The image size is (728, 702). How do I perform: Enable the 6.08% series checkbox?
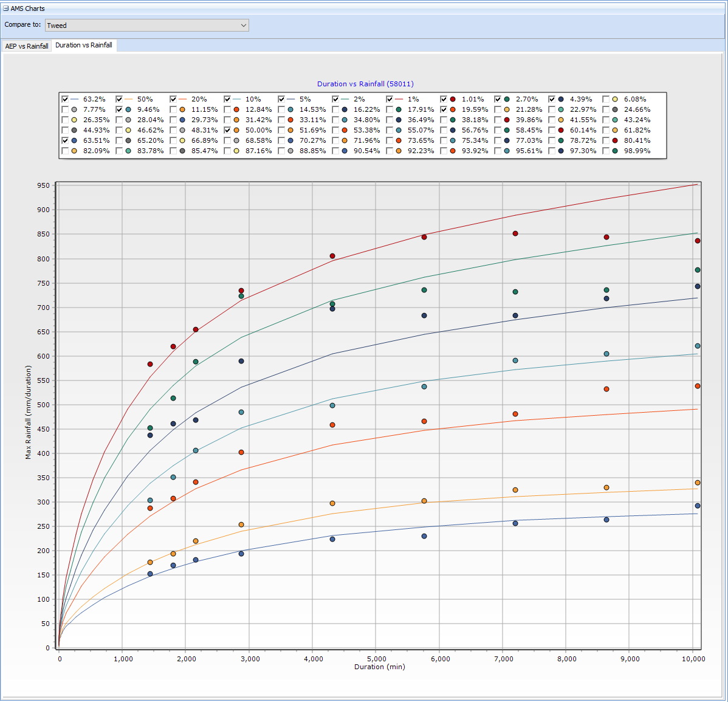click(x=606, y=99)
